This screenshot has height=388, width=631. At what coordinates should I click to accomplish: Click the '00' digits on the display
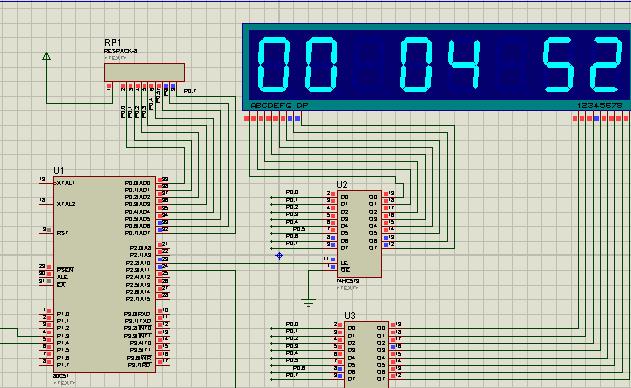pos(297,64)
